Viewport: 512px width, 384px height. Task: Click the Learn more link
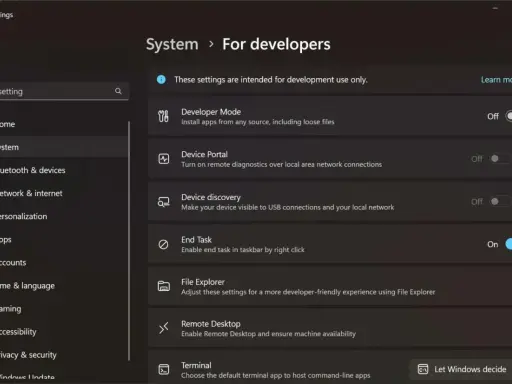[x=496, y=80]
